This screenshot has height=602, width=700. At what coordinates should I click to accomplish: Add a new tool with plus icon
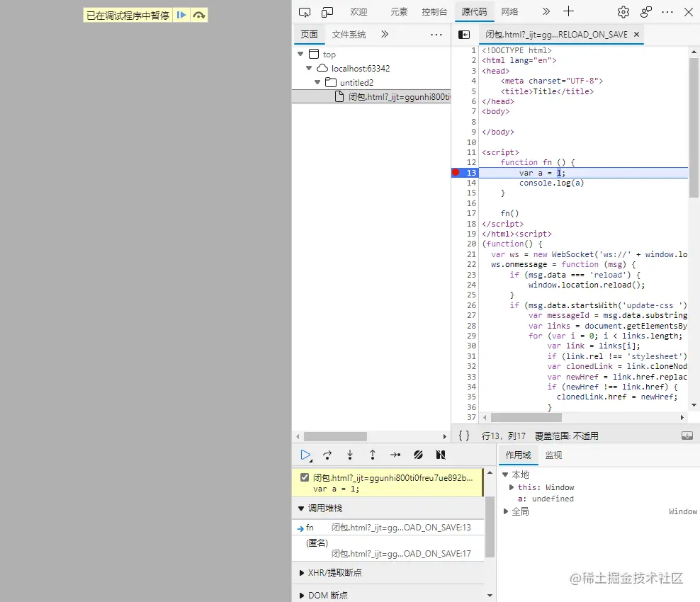pos(568,11)
